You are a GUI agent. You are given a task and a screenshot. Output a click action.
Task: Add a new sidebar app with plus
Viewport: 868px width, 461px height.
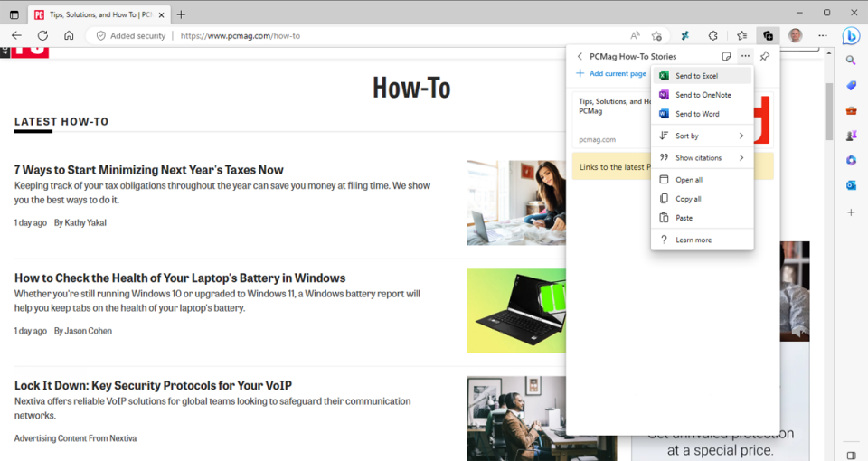point(851,212)
